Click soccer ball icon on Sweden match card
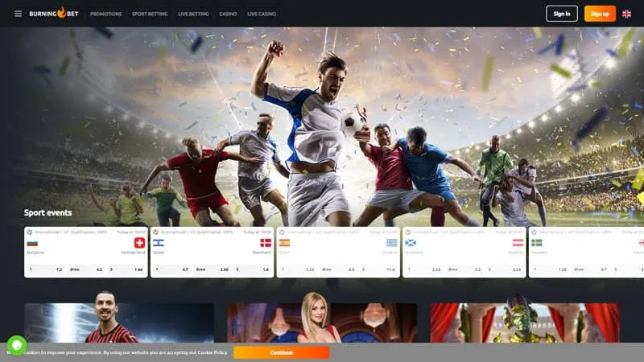This screenshot has width=644, height=362. pos(534,232)
